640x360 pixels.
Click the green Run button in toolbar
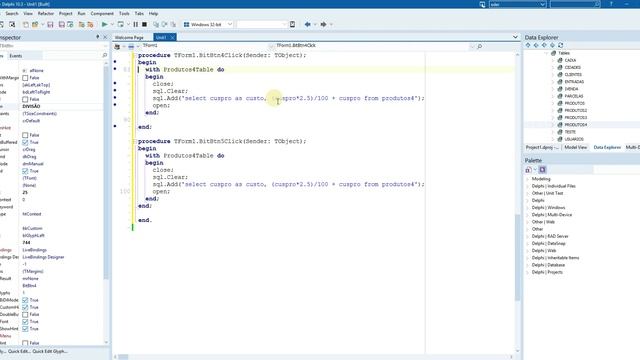click(x=104, y=24)
